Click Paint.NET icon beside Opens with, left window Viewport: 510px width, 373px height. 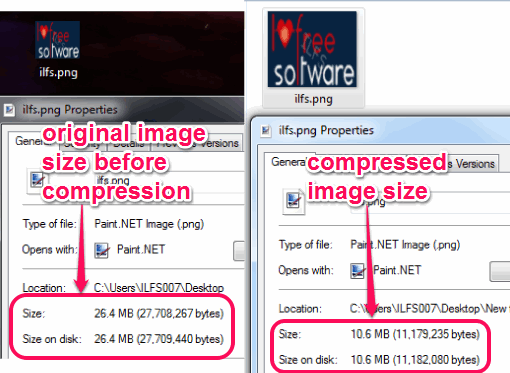[102, 251]
